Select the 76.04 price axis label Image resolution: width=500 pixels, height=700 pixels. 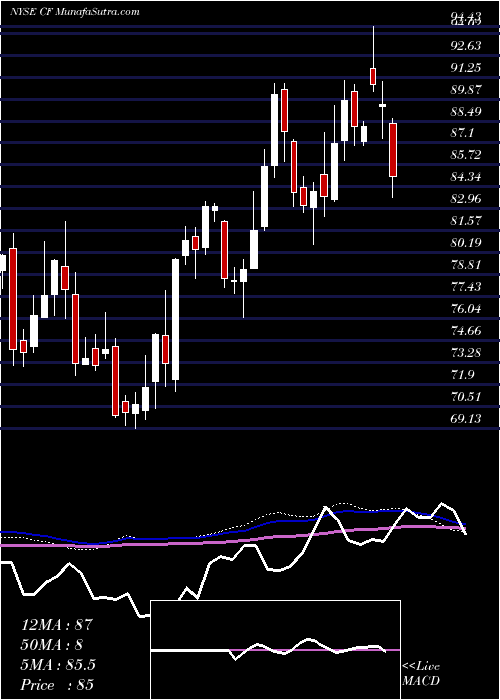tap(465, 308)
